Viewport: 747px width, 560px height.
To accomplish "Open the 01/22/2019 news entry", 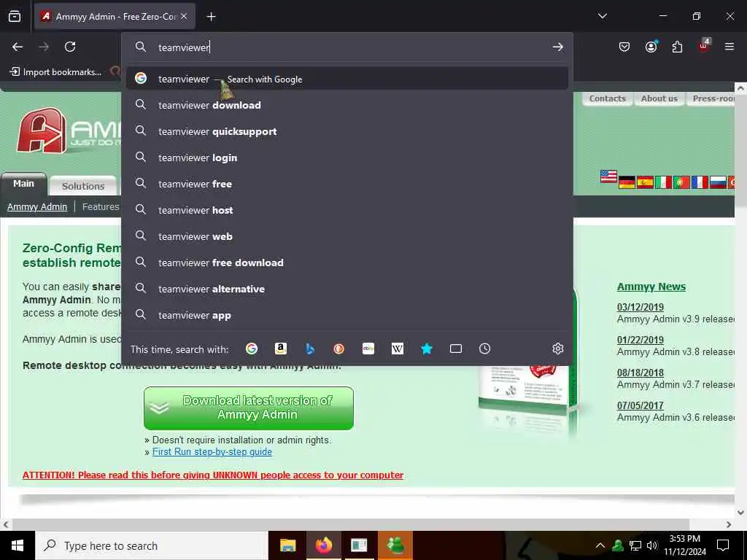I will (640, 340).
